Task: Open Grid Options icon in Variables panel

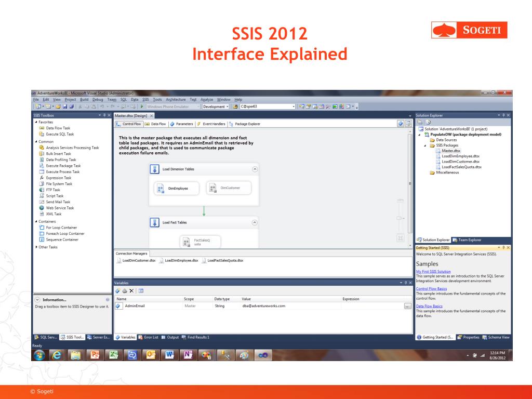Action: [141, 291]
